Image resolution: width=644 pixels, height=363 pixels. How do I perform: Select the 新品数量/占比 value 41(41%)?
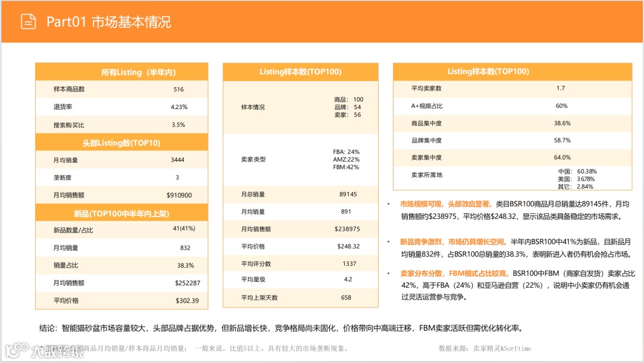[x=184, y=228]
